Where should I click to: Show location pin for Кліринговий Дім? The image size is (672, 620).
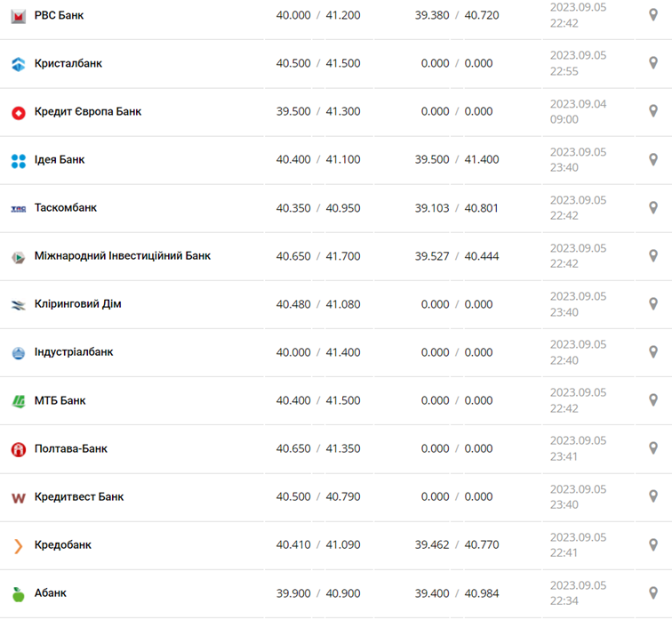[x=653, y=304]
